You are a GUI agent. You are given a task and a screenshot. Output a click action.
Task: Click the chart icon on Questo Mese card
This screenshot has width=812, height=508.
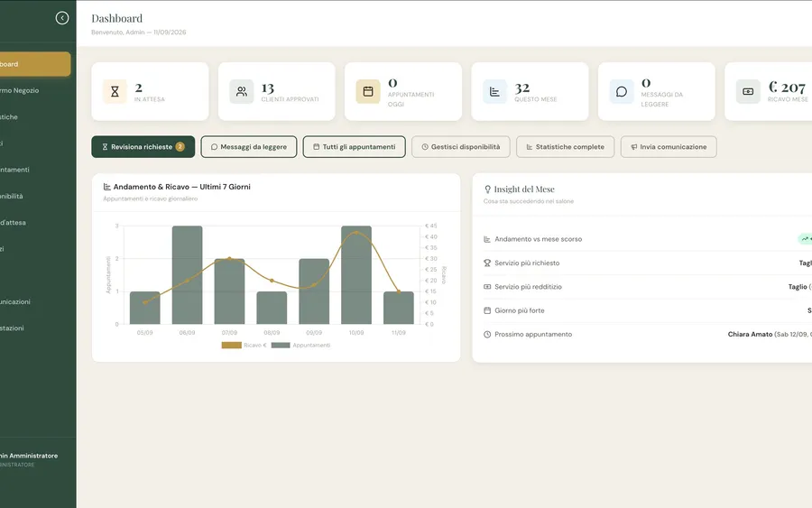(495, 92)
